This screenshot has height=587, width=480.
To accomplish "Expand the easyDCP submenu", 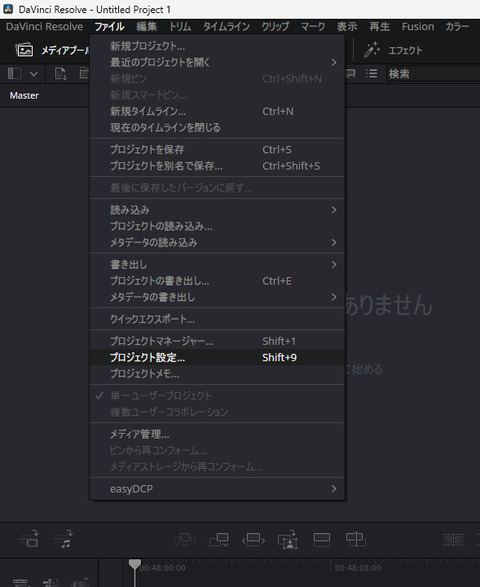I will click(x=217, y=489).
